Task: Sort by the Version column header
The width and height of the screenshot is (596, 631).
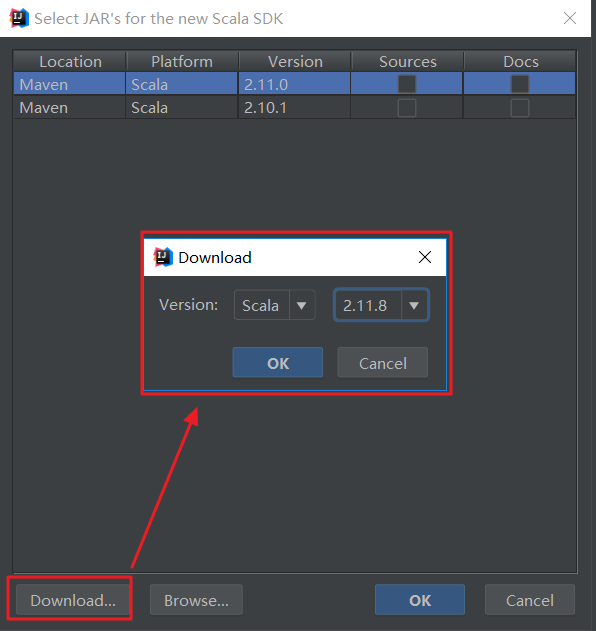Action: (x=295, y=62)
